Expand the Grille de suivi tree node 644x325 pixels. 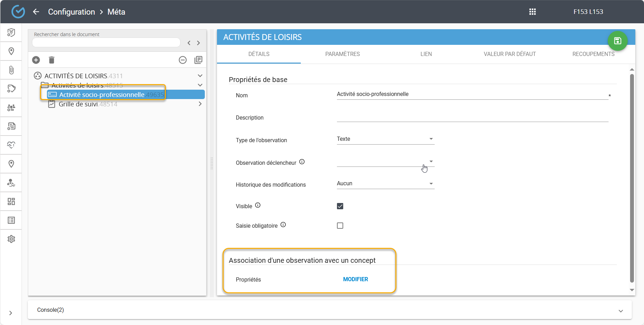tap(200, 104)
